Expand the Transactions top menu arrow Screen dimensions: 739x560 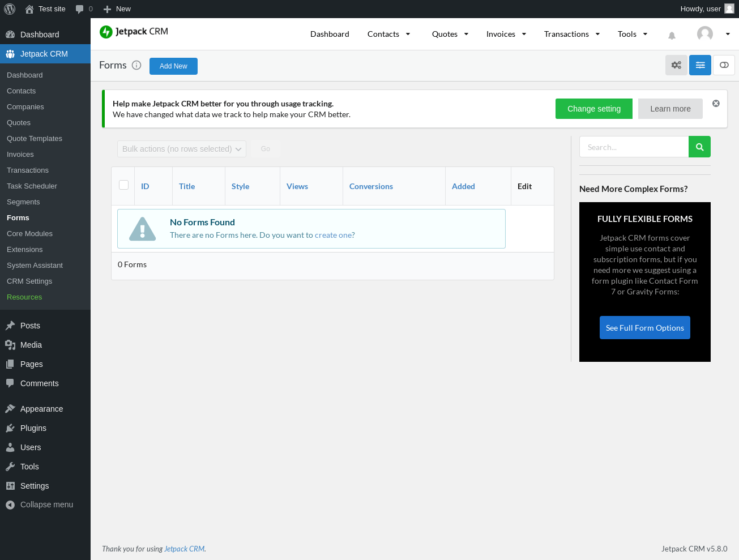point(597,34)
